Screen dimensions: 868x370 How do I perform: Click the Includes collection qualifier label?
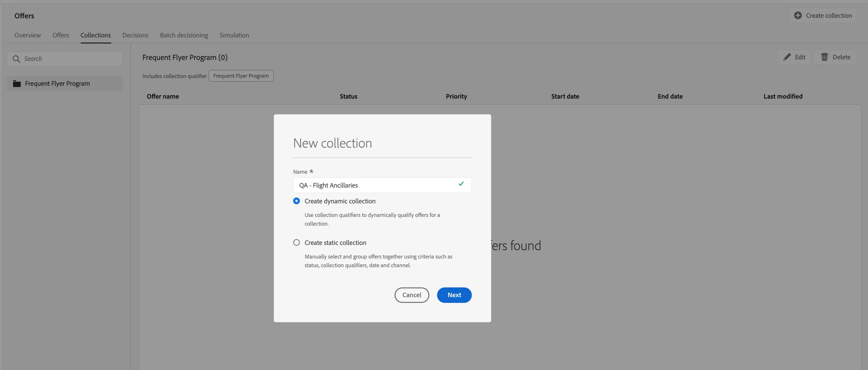click(175, 76)
